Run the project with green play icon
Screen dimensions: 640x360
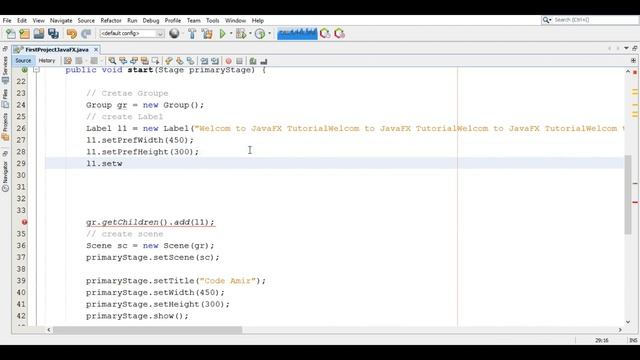[x=222, y=34]
